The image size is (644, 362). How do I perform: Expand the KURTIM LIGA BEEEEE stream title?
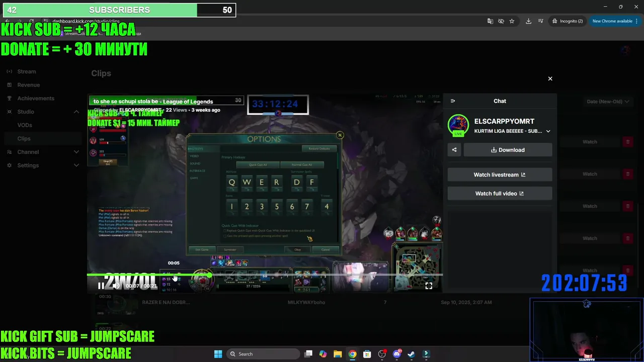coord(548,131)
